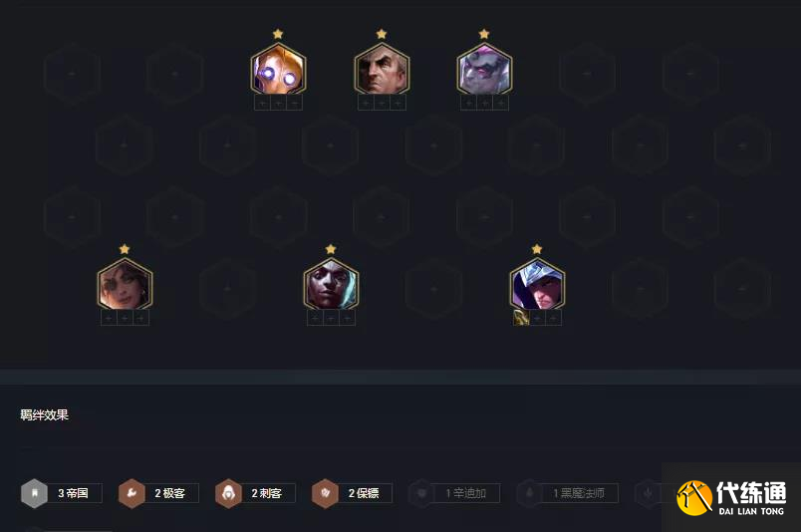Screen dimensions: 801x532
Task: Select the Samira champion with eyepatch
Action: point(125,284)
